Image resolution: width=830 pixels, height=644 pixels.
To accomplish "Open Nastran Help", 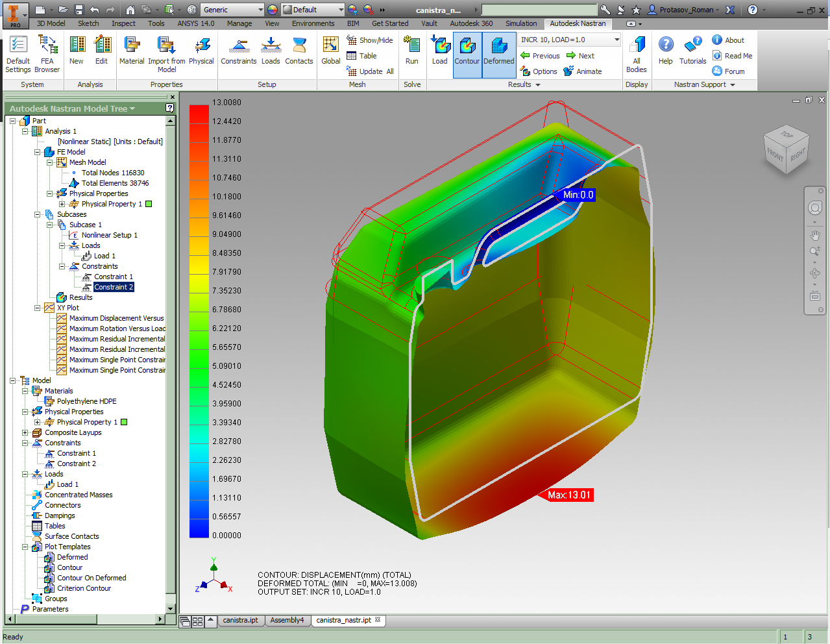I will (x=666, y=51).
